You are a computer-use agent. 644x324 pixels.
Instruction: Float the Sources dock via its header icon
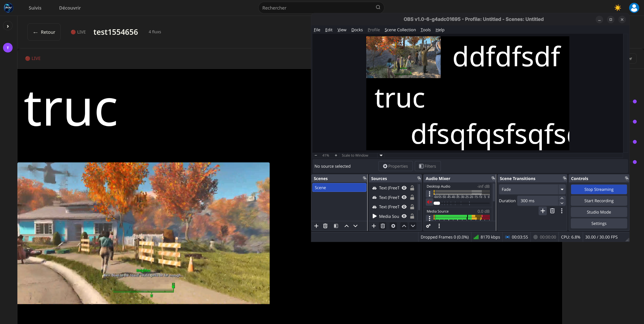point(419,178)
